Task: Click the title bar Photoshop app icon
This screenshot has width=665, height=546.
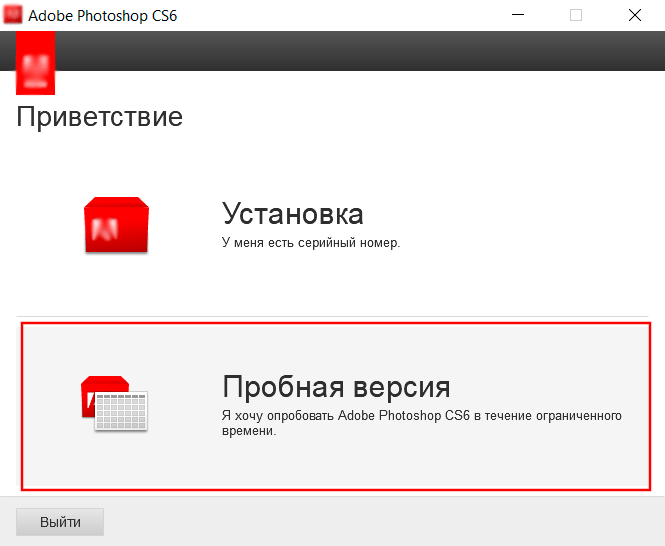Action: (x=12, y=15)
